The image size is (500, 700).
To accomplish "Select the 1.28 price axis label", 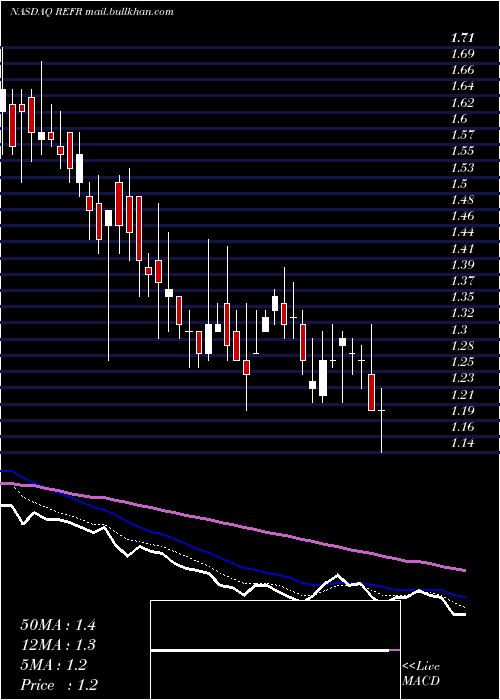I will (462, 345).
